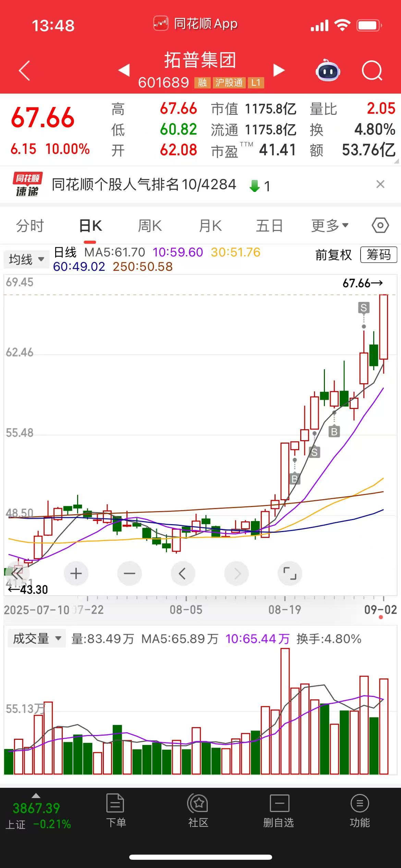Tap the S marker below 55.48 level
The image size is (401, 868).
[314, 452]
